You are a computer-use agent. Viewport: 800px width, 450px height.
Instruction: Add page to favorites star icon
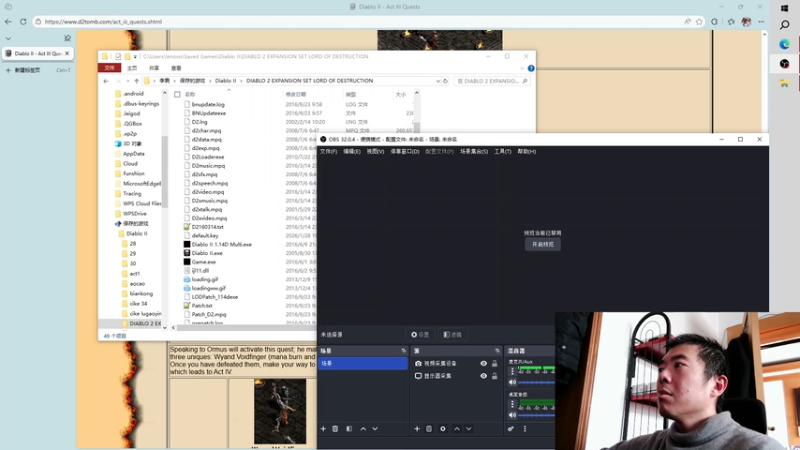pos(699,22)
